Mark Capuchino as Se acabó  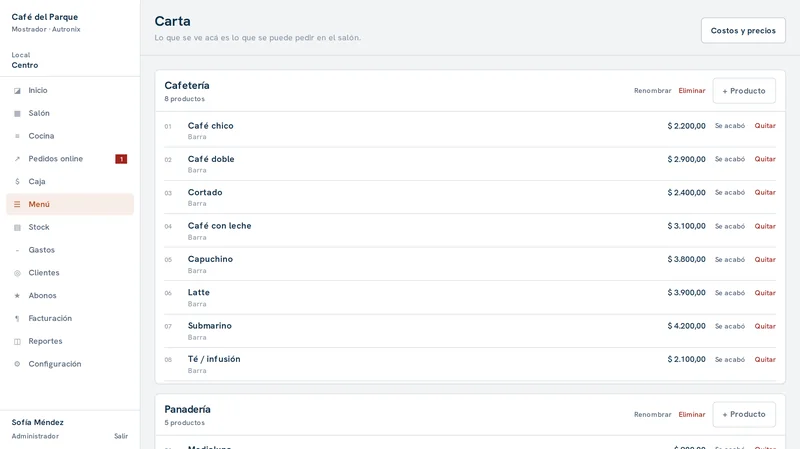(x=730, y=260)
